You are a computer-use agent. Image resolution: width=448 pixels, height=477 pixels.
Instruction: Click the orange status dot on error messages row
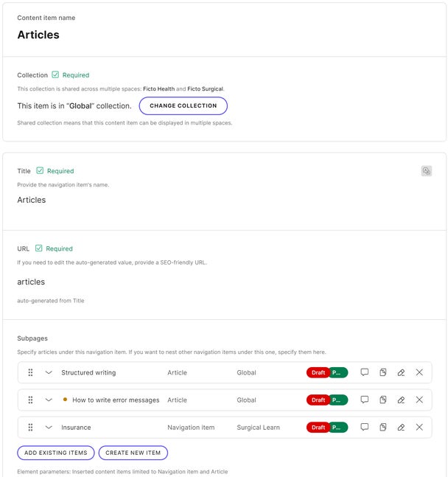pyautogui.click(x=65, y=400)
